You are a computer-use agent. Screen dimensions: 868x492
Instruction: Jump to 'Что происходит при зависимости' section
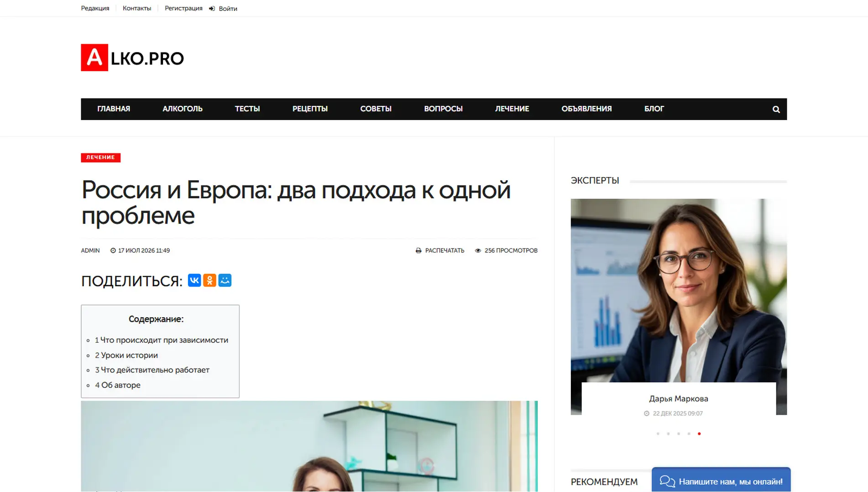point(162,340)
